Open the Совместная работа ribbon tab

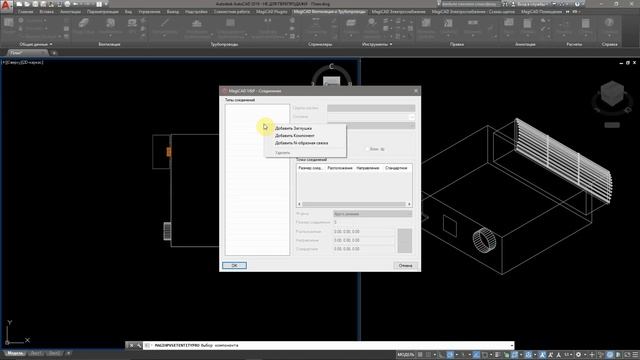pyautogui.click(x=231, y=12)
